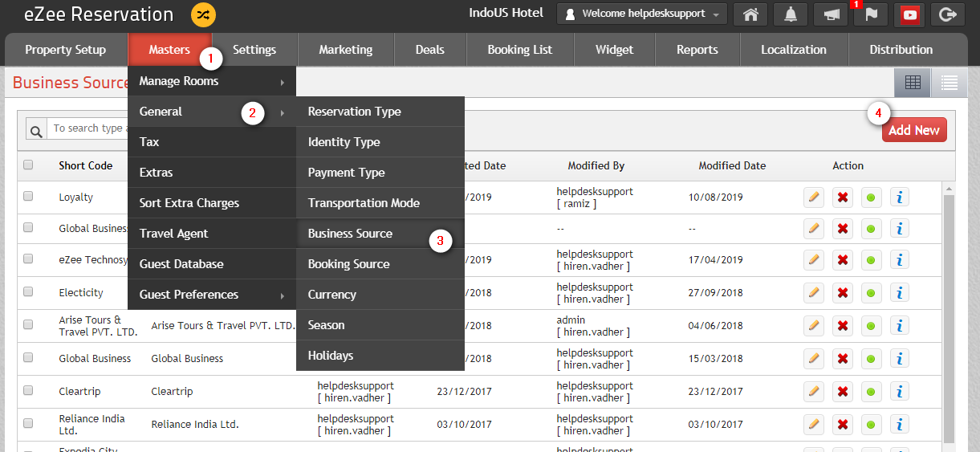Edit the Loyalty row with pencil icon
Image resolution: width=980 pixels, height=452 pixels.
[814, 197]
